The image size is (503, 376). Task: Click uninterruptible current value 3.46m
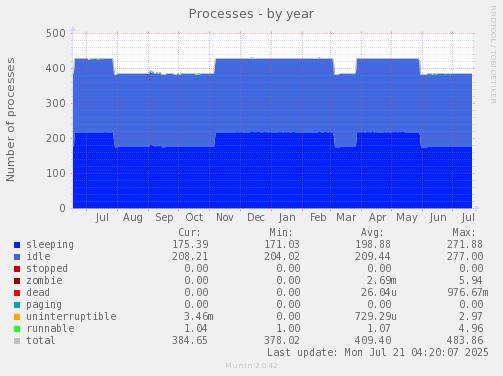click(x=199, y=316)
